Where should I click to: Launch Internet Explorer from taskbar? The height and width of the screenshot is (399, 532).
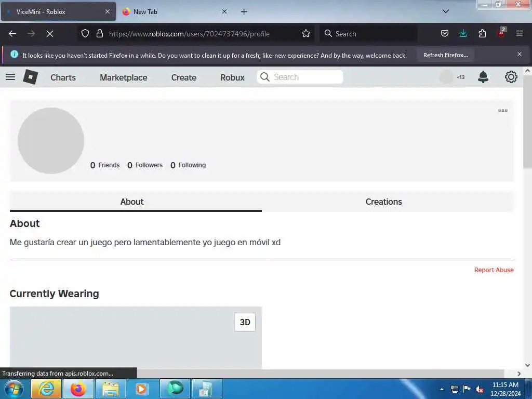(46, 389)
